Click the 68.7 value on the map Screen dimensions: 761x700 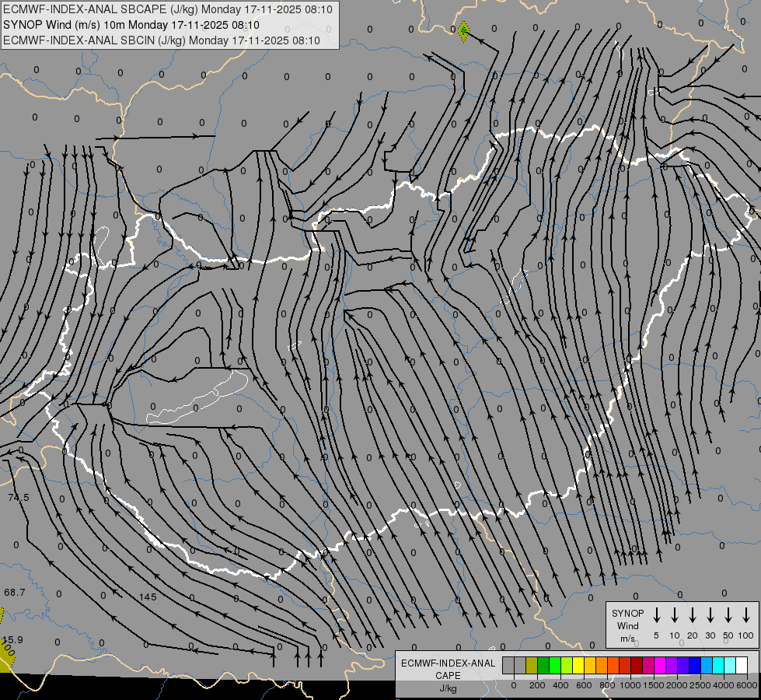pyautogui.click(x=15, y=593)
